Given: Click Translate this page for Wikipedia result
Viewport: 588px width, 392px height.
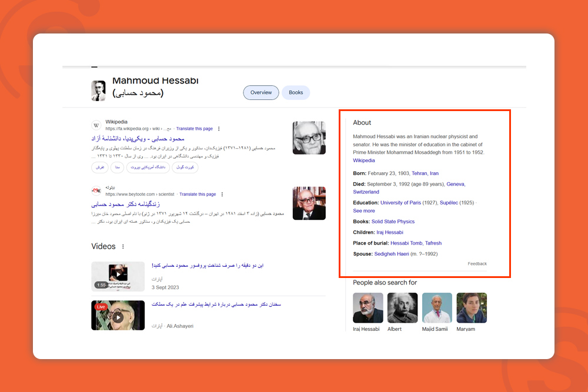Looking at the screenshot, I should point(194,129).
